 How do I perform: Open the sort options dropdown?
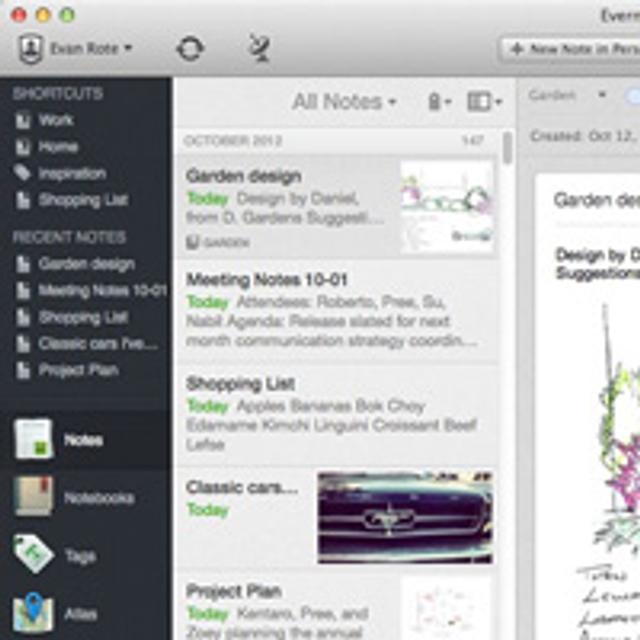(439, 102)
